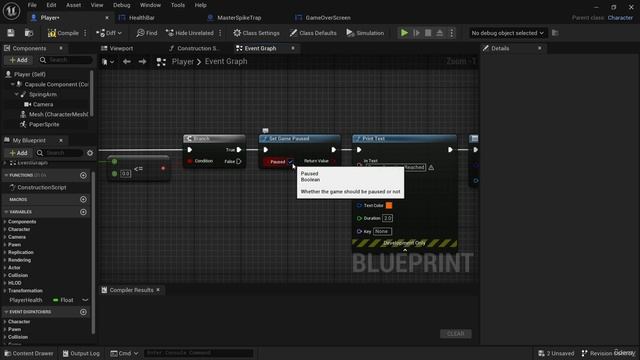Switch to MasterSpikeTrap tab

coord(239,18)
